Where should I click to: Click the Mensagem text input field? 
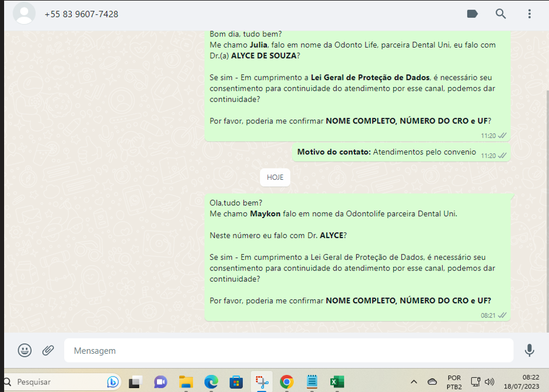pyautogui.click(x=289, y=350)
